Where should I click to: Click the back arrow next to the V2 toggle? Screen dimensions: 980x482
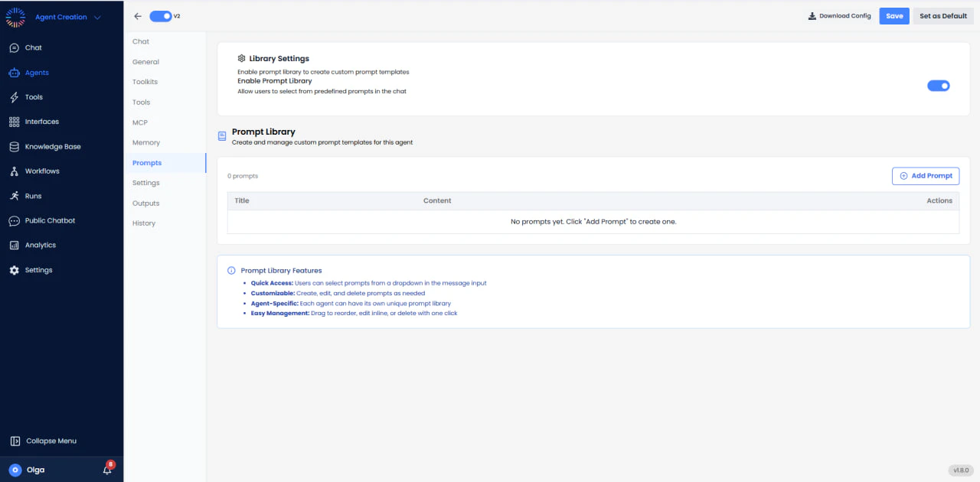pyautogui.click(x=138, y=15)
